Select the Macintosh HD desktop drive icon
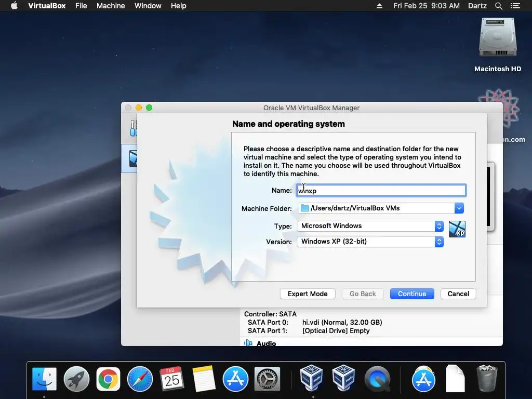 click(x=498, y=37)
